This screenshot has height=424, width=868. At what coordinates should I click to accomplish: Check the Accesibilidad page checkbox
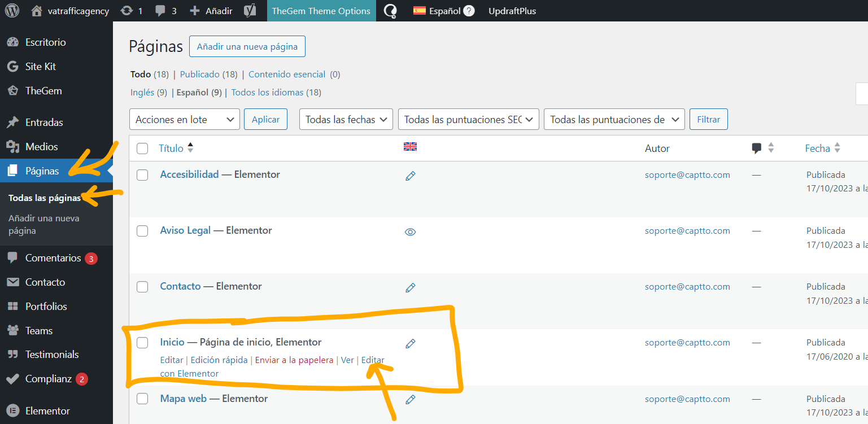pos(142,175)
